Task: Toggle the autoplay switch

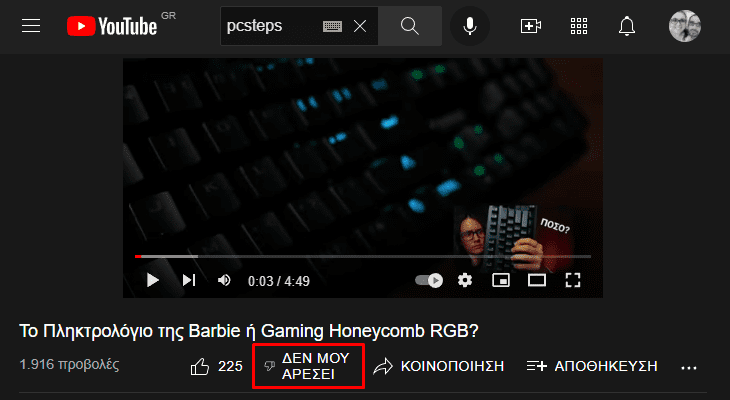Action: coord(429,280)
